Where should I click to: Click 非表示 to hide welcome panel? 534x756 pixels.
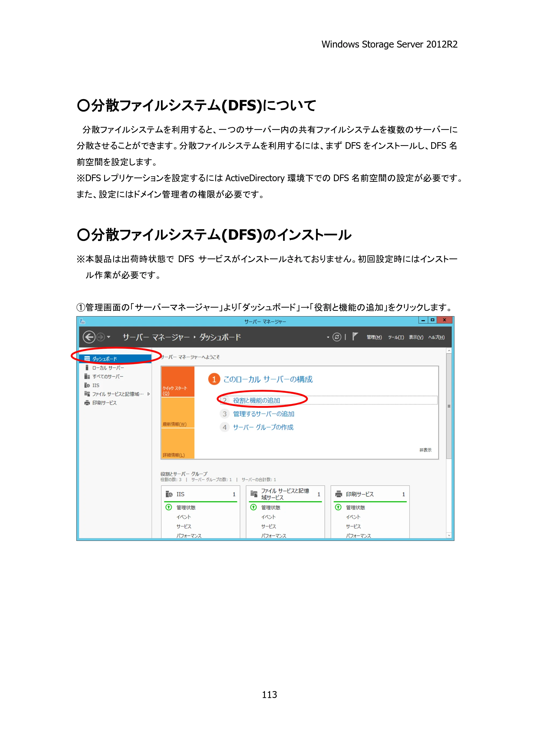point(425,450)
